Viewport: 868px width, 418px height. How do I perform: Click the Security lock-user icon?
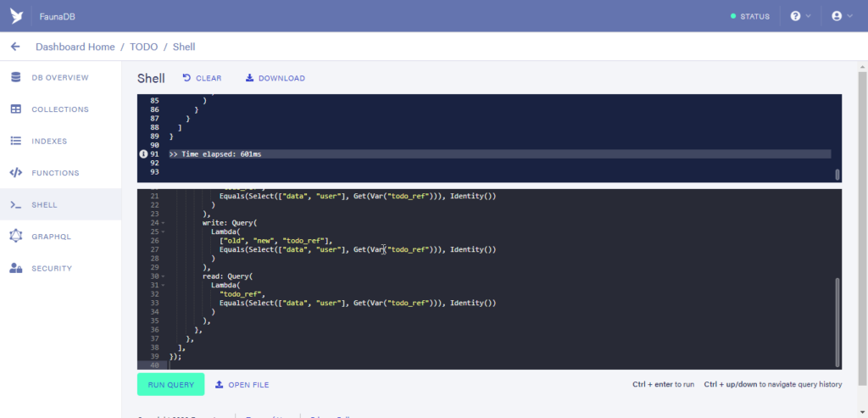click(16, 269)
